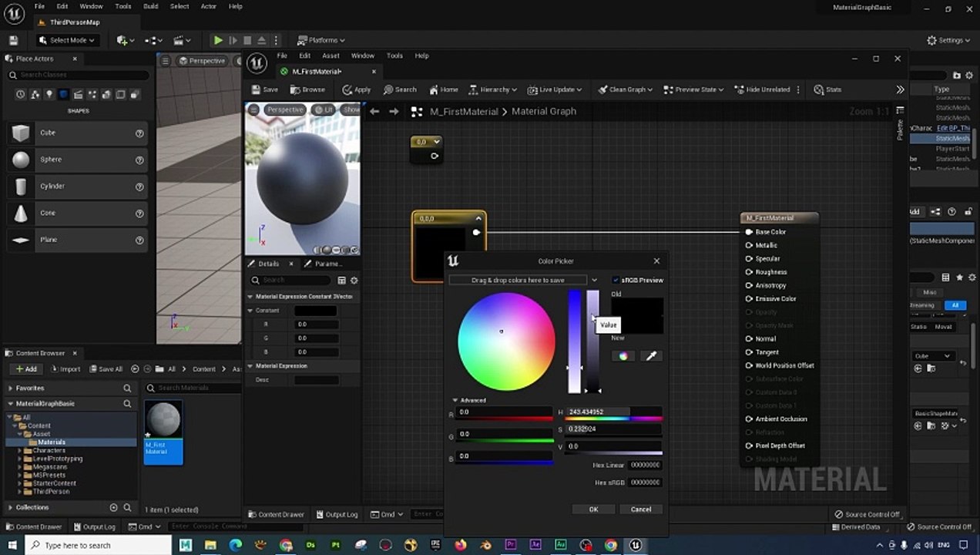Toggle the Lit view mode in material preview
980x555 pixels.
324,110
